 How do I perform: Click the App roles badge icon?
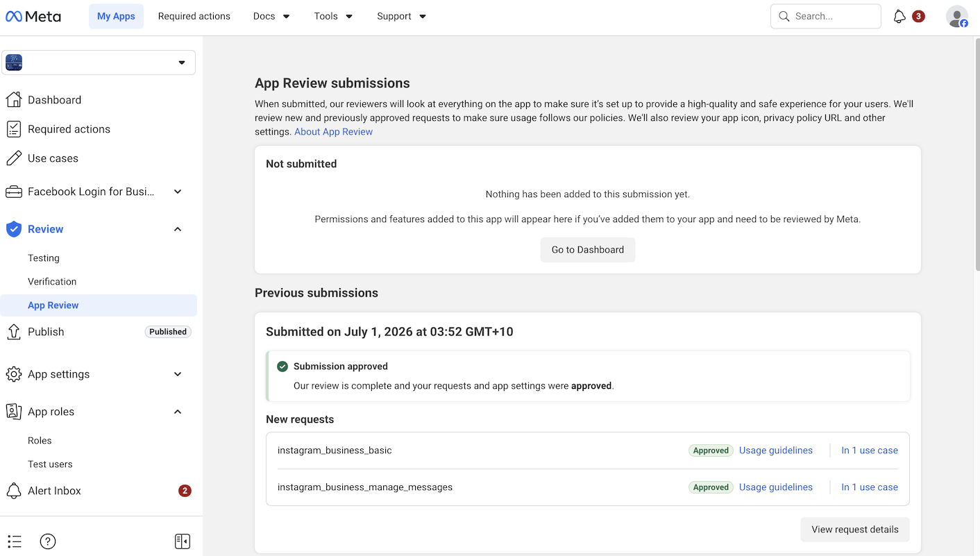[x=14, y=412]
